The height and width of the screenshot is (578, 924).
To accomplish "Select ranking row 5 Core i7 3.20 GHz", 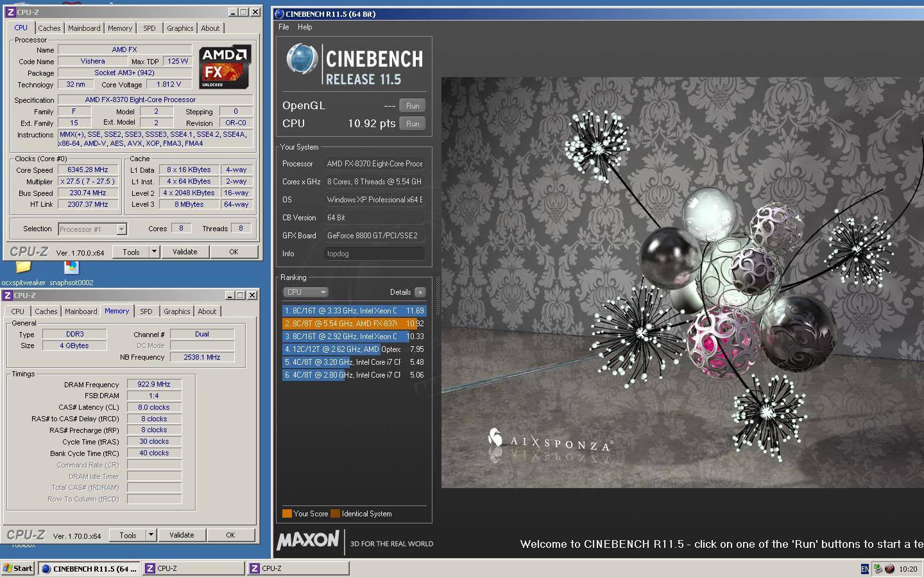I will click(354, 362).
